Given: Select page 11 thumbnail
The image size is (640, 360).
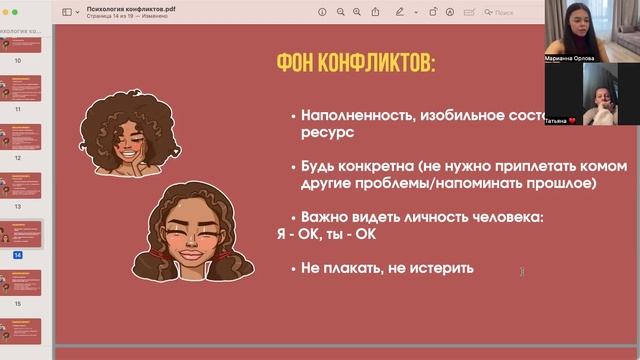Looking at the screenshot, I should click(x=21, y=88).
